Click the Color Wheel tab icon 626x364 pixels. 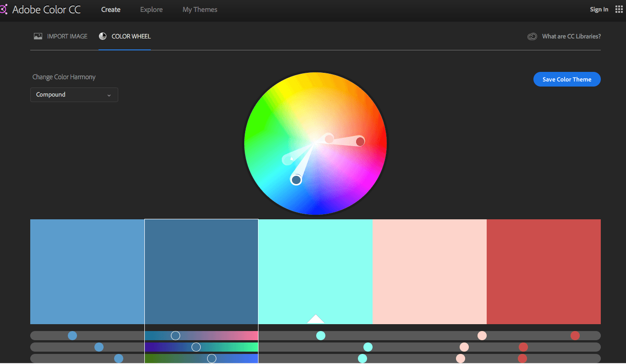click(x=103, y=36)
